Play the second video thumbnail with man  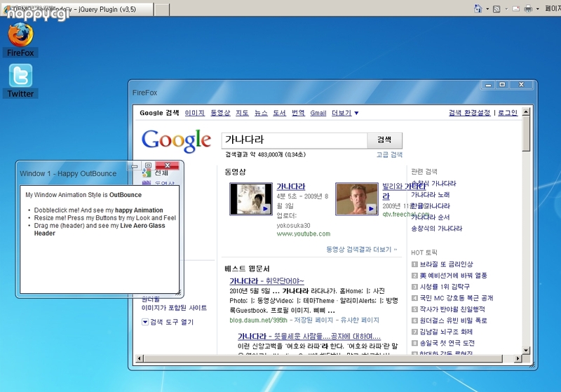[357, 199]
